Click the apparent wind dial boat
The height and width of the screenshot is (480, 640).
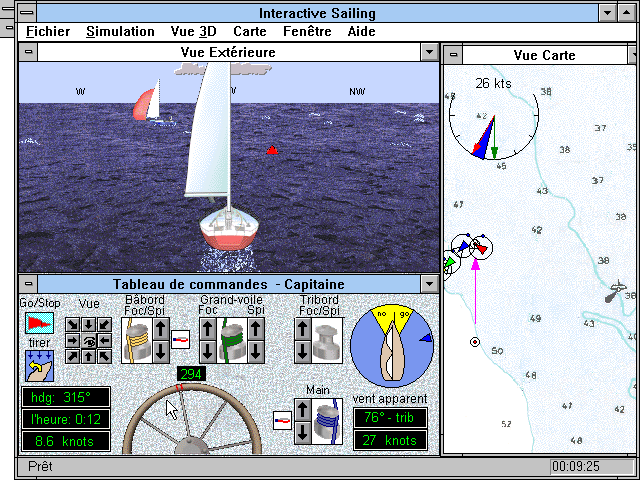point(392,352)
